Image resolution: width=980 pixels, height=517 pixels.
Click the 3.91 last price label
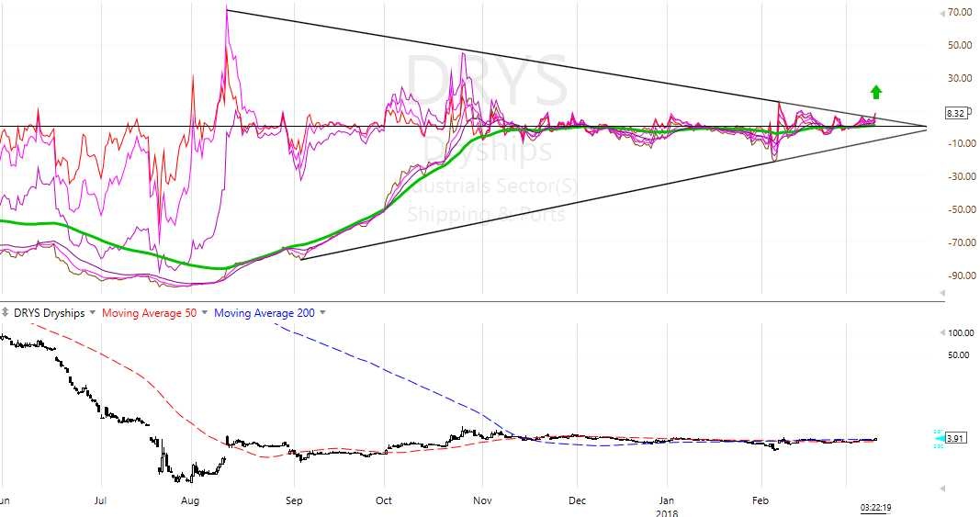955,438
